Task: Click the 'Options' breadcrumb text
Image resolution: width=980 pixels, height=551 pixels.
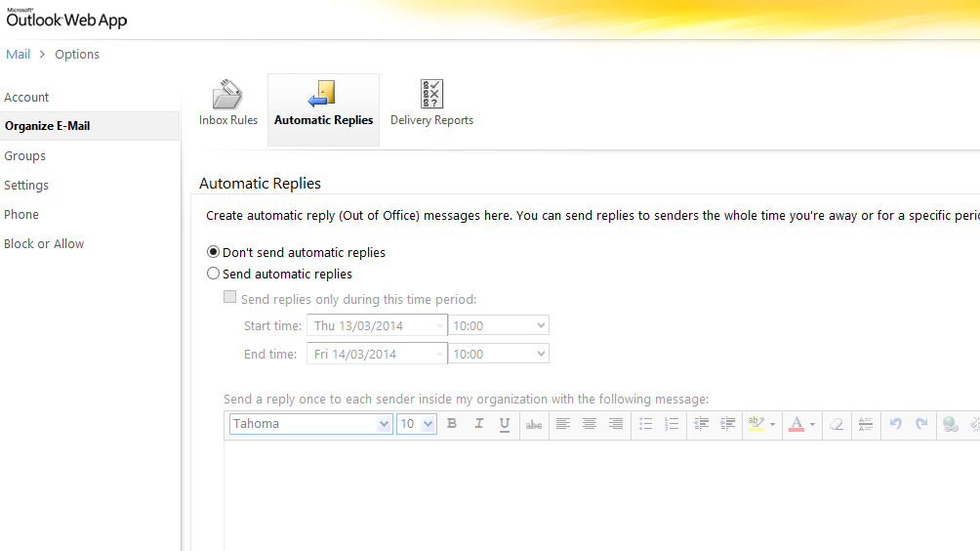Action: pos(77,55)
